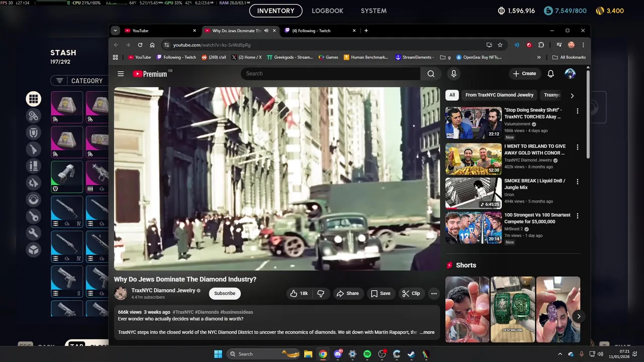Mute the playing tab's speaker icon

tap(266, 31)
